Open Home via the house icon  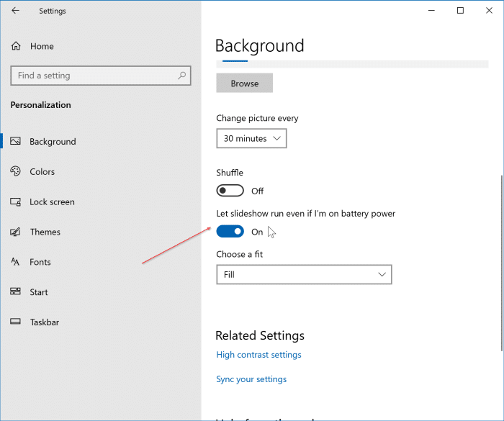tap(16, 46)
